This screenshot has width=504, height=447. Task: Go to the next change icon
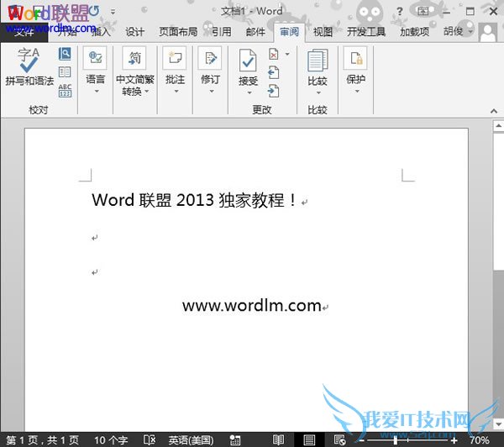point(274,91)
